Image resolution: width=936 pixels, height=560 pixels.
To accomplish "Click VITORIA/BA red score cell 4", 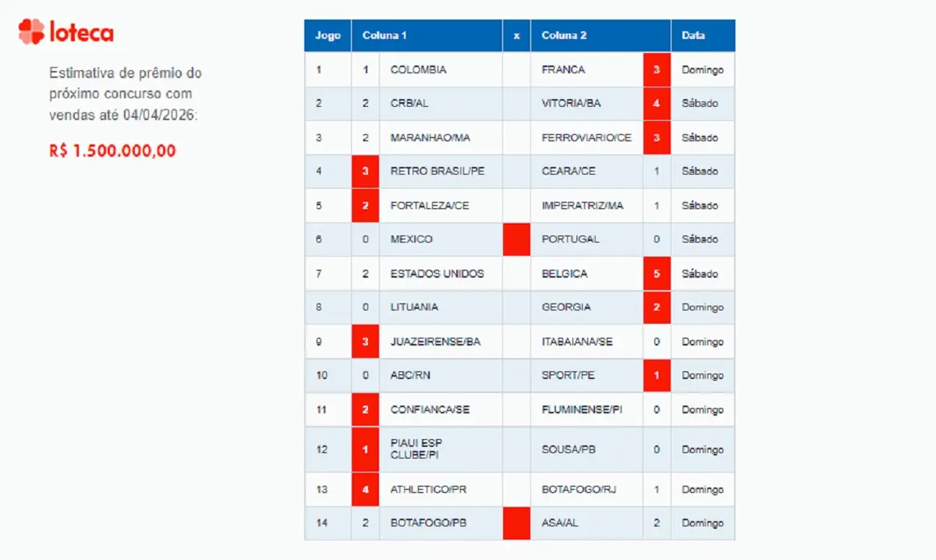I will coord(657,104).
